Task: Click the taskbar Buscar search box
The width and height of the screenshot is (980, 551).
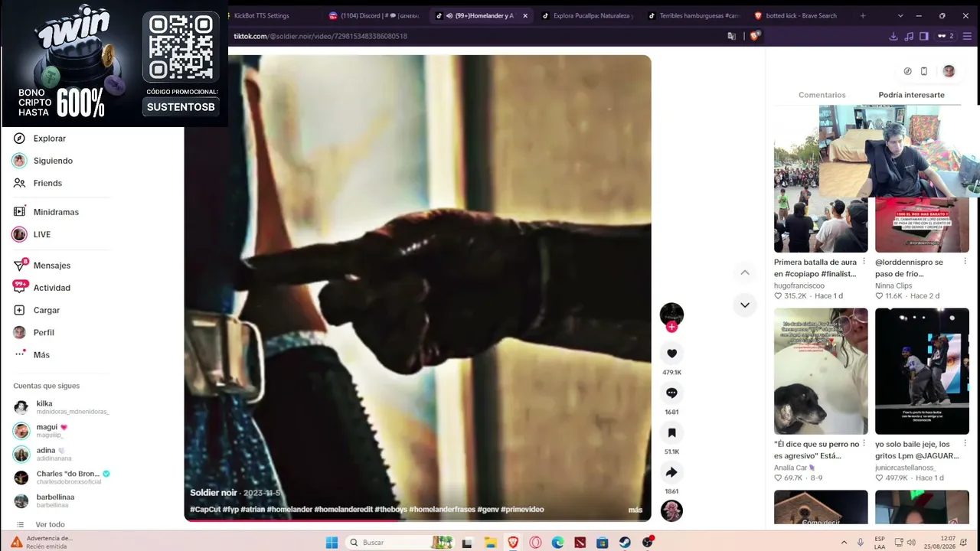Action: click(399, 543)
